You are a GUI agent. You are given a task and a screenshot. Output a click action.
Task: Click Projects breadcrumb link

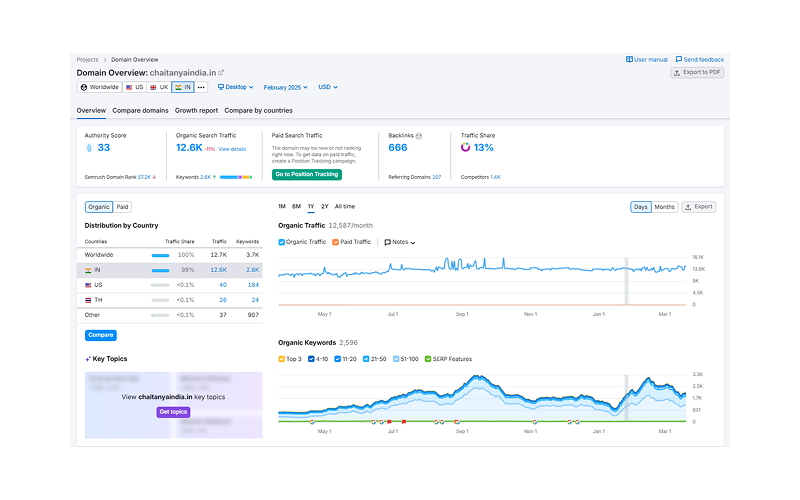[87, 60]
